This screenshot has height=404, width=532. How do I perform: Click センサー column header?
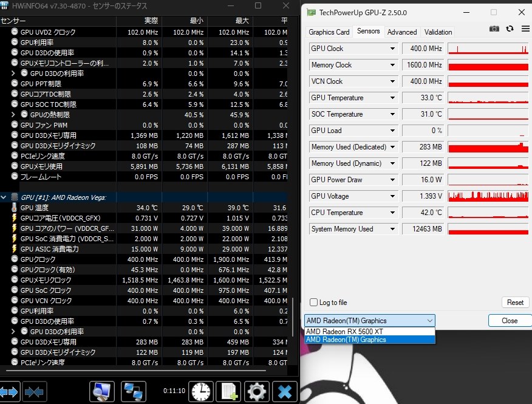[58, 21]
